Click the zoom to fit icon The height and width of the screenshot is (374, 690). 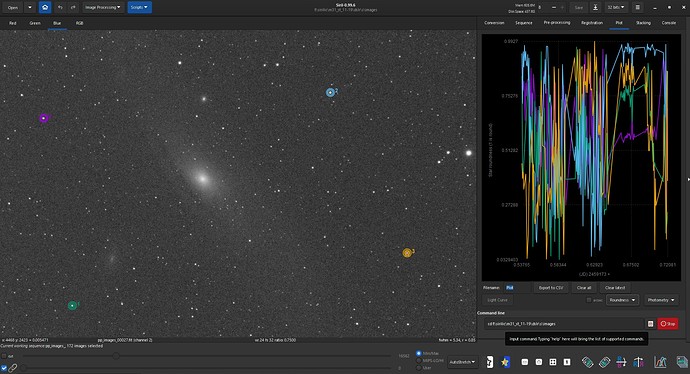[x=553, y=362]
